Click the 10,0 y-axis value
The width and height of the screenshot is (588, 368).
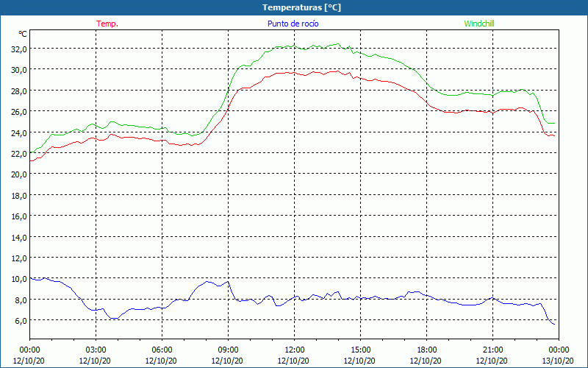tap(19, 279)
